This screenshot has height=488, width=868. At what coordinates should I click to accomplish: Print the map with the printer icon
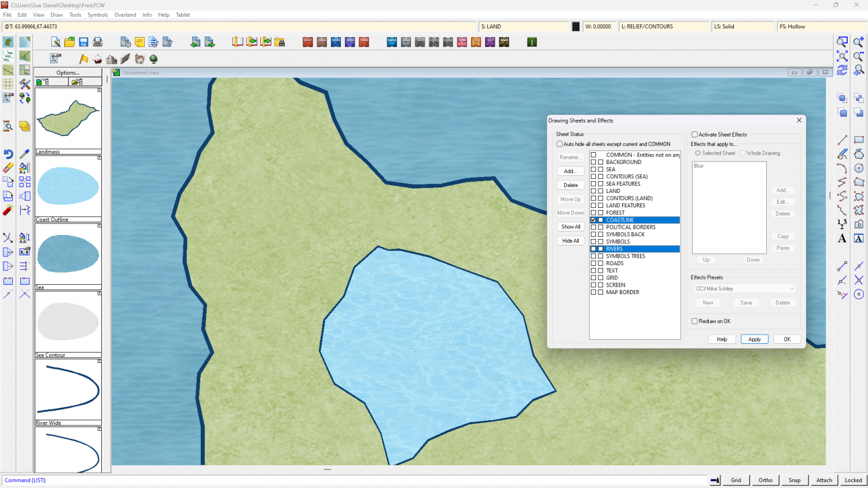(x=98, y=42)
